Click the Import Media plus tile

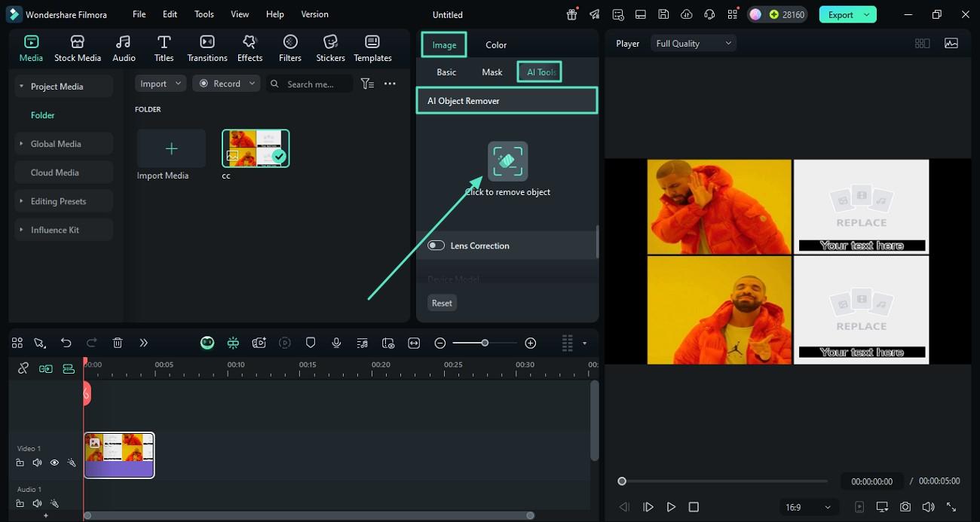(x=171, y=148)
